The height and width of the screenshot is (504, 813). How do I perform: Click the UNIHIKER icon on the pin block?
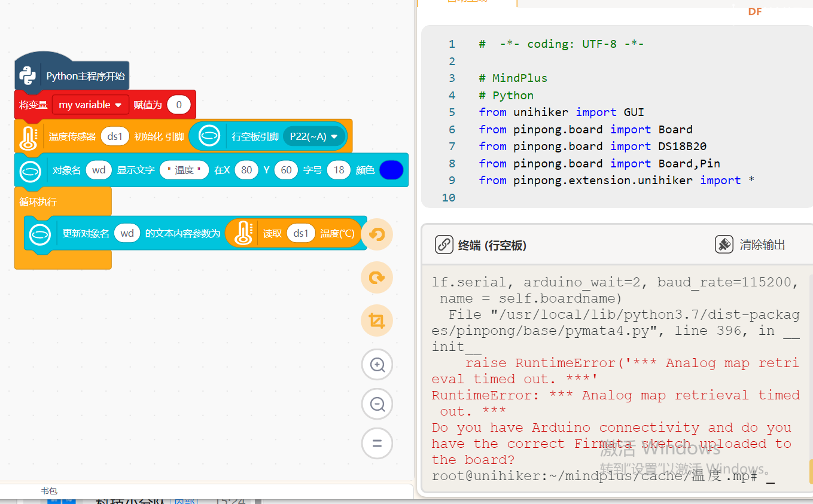coord(209,136)
